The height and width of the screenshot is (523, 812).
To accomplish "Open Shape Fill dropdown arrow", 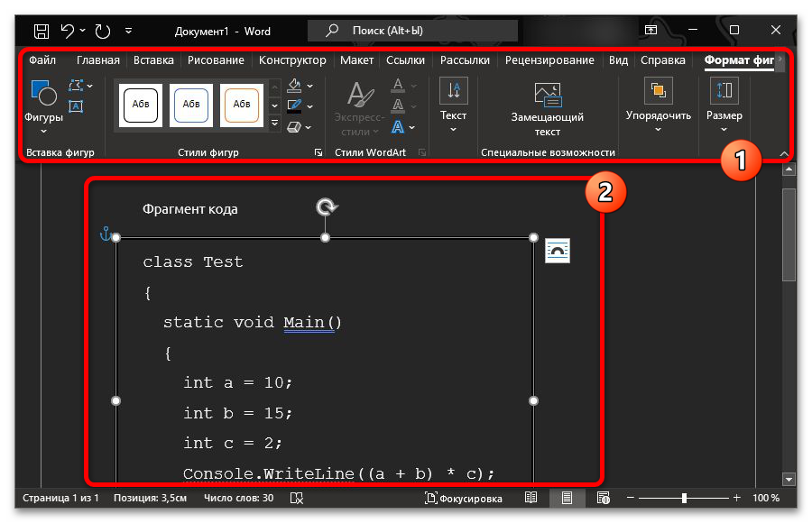I will coord(310,86).
